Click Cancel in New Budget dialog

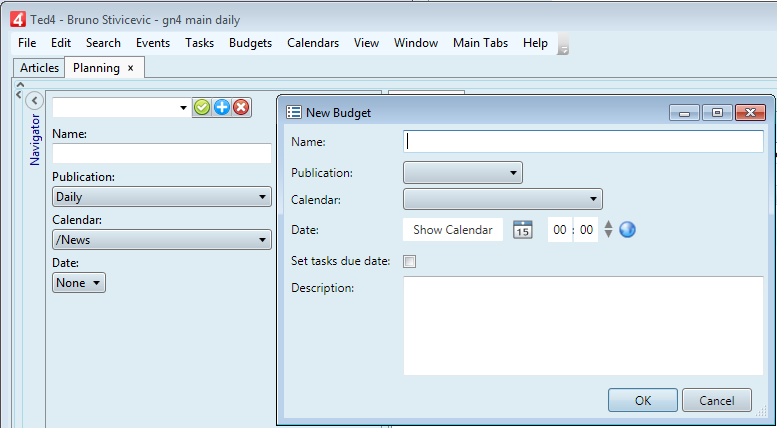click(717, 400)
